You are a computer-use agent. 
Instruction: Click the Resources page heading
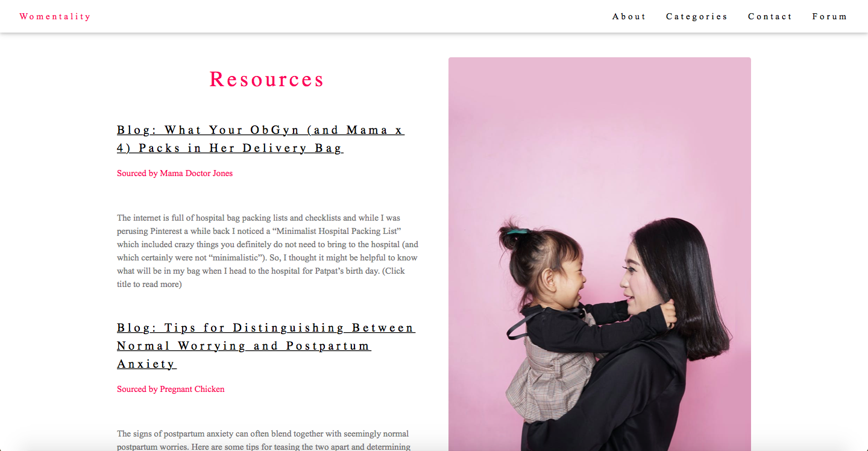click(267, 79)
